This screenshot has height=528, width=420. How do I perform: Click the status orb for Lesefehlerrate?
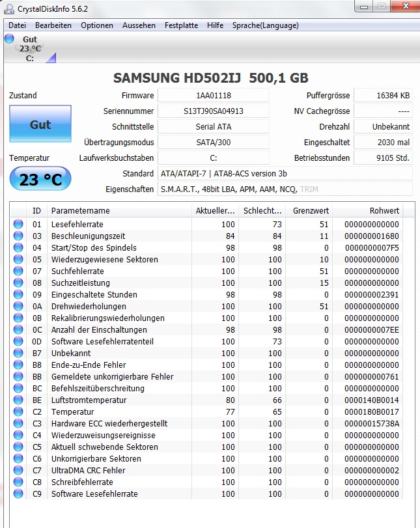click(18, 224)
